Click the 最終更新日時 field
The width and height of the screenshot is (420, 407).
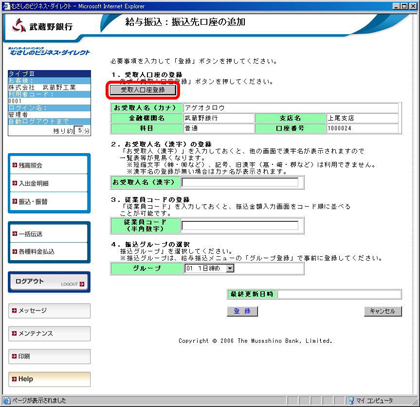pyautogui.click(x=339, y=294)
